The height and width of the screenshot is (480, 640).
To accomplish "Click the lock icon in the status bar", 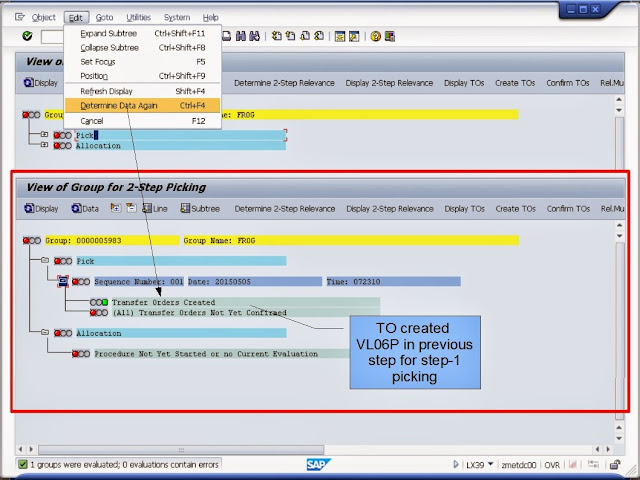I will [x=615, y=464].
